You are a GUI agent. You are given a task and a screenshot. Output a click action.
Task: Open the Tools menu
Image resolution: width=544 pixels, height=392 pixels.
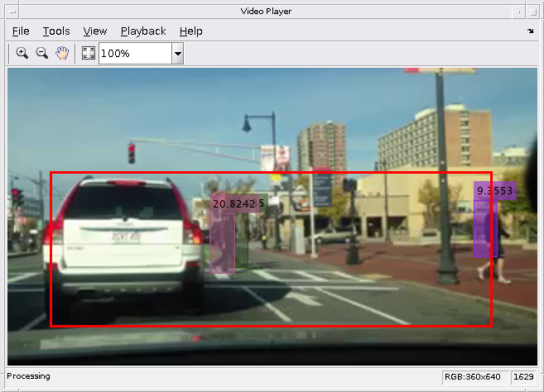point(56,31)
